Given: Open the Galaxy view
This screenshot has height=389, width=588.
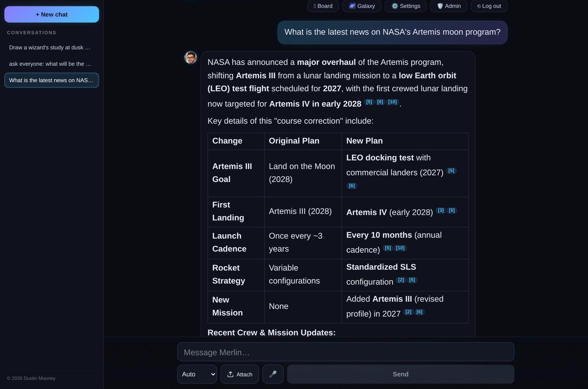Looking at the screenshot, I should click(x=362, y=6).
